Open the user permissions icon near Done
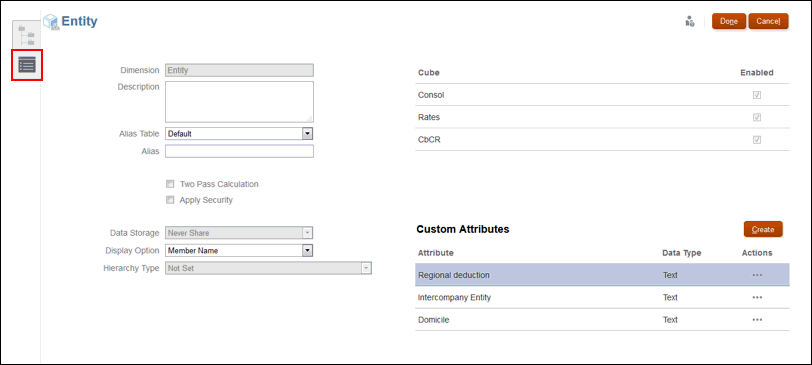The image size is (812, 365). click(689, 21)
